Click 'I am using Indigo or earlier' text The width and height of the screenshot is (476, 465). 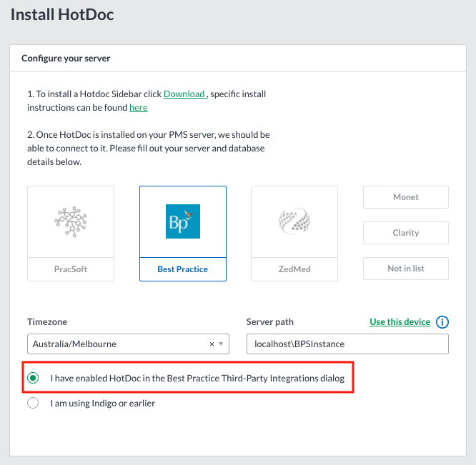coord(103,404)
